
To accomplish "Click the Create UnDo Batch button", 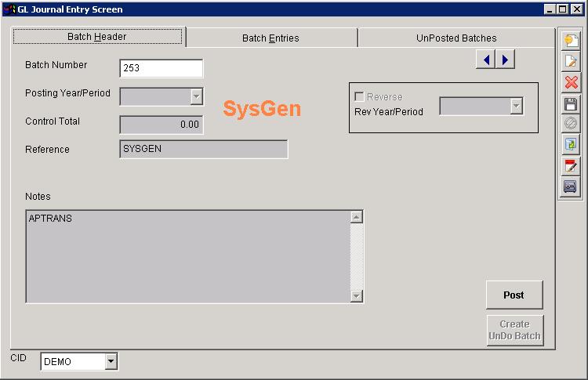I will 514,330.
